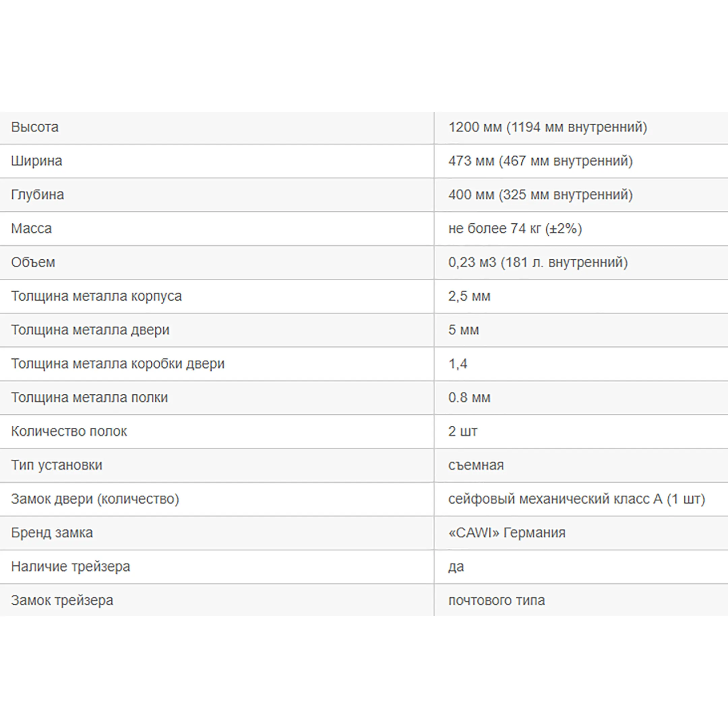728x728 pixels.
Task: Click the "Объем" row label
Action: 33,262
